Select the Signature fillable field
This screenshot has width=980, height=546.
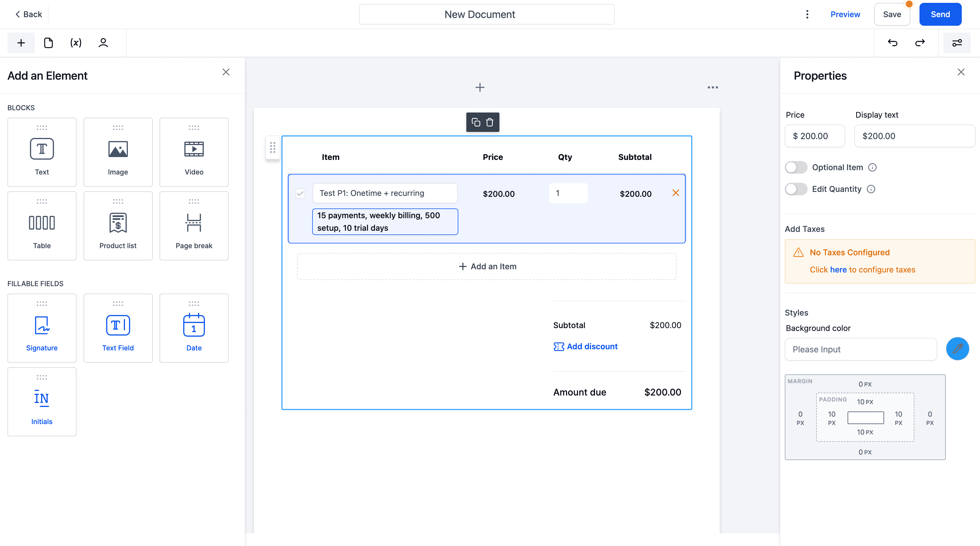[42, 328]
